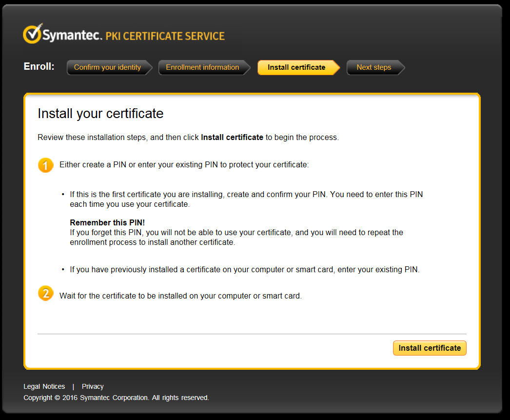This screenshot has width=510, height=420.
Task: Click the Symantec copyright notice text
Action: coord(116,398)
